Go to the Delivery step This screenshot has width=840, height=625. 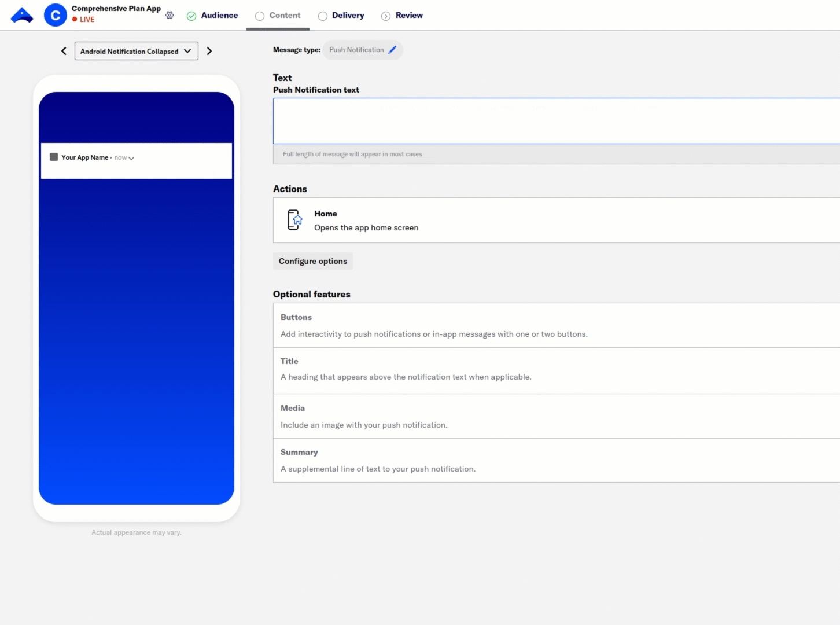point(341,16)
